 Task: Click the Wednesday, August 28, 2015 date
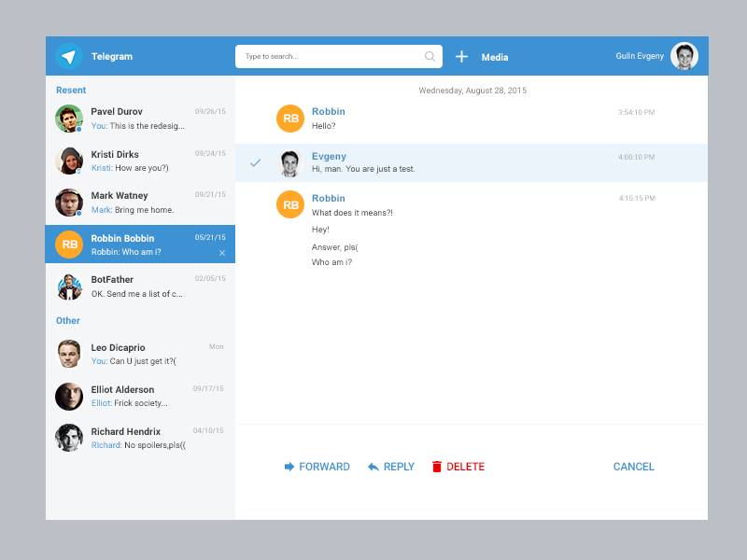pyautogui.click(x=472, y=91)
